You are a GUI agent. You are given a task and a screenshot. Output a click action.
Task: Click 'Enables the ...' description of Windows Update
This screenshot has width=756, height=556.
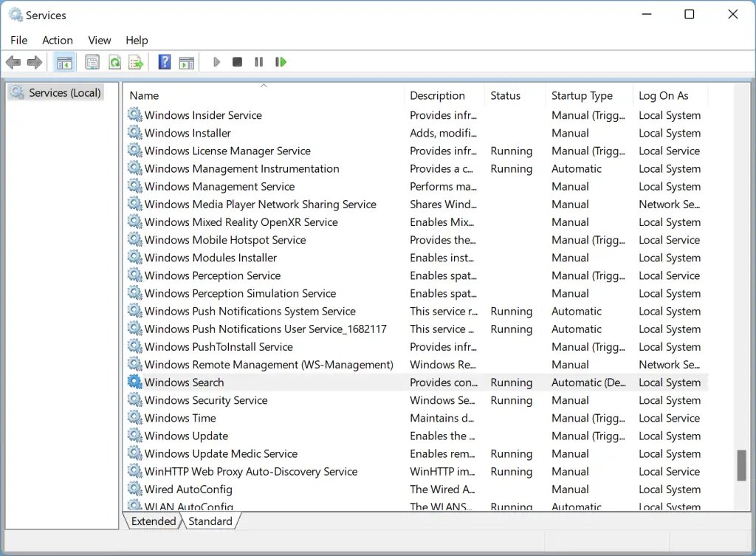(x=443, y=436)
